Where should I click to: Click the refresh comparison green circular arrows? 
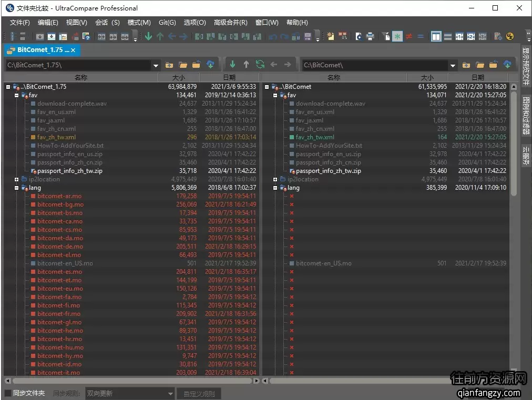click(260, 64)
